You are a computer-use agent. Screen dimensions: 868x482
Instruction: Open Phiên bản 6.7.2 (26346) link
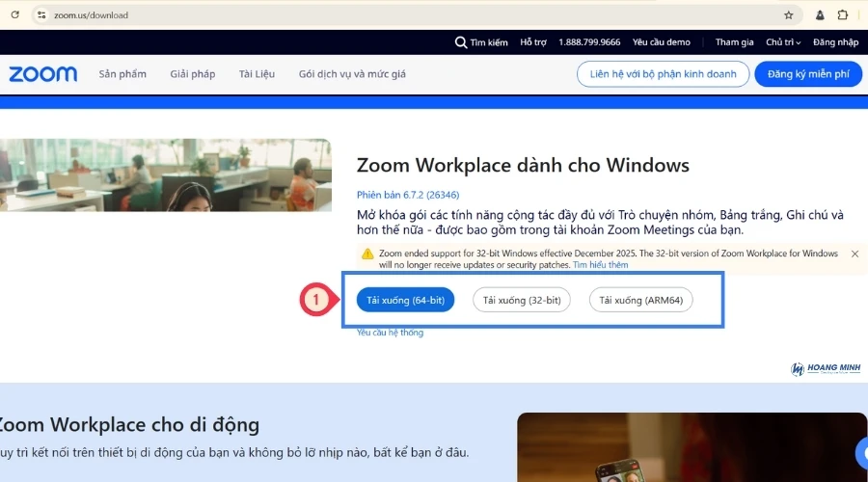point(408,195)
